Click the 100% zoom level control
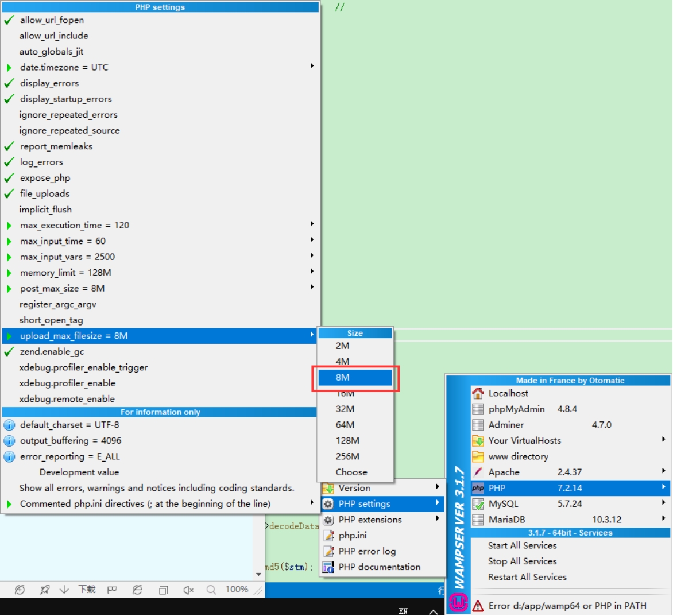 click(237, 590)
